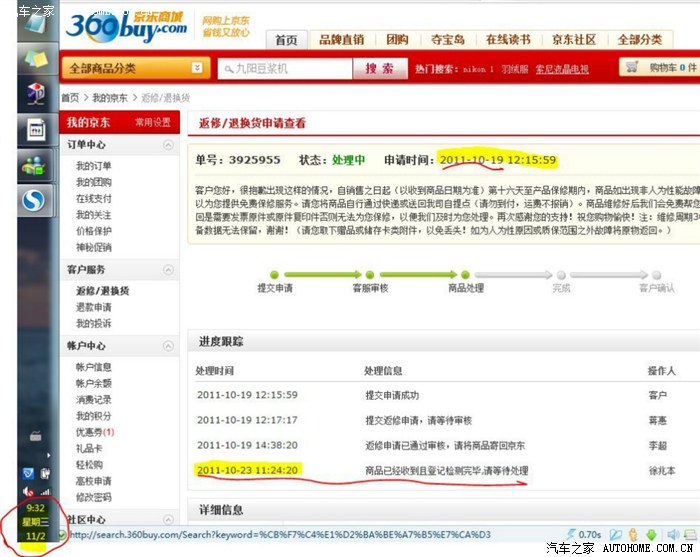
Task: Open 我的团购 in sidebar
Action: point(94,182)
